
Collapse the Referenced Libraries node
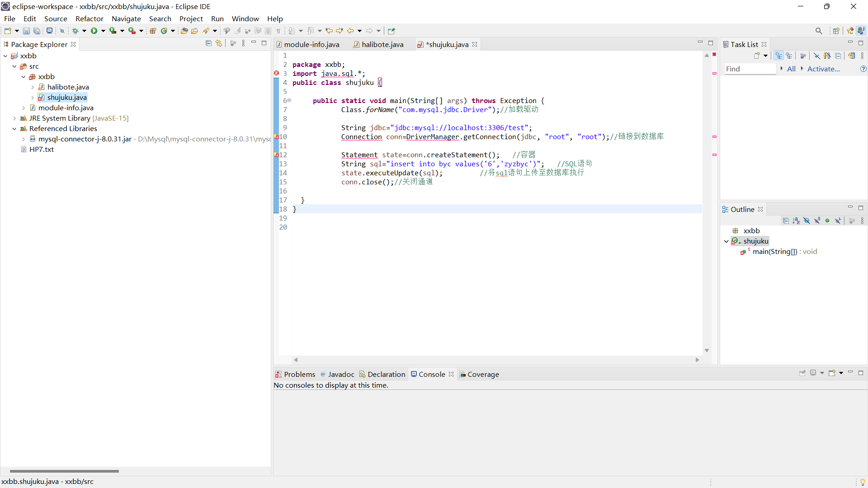pyautogui.click(x=14, y=129)
